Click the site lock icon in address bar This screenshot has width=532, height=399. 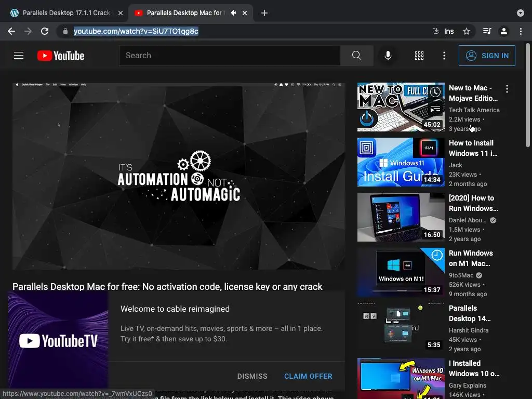pos(65,31)
